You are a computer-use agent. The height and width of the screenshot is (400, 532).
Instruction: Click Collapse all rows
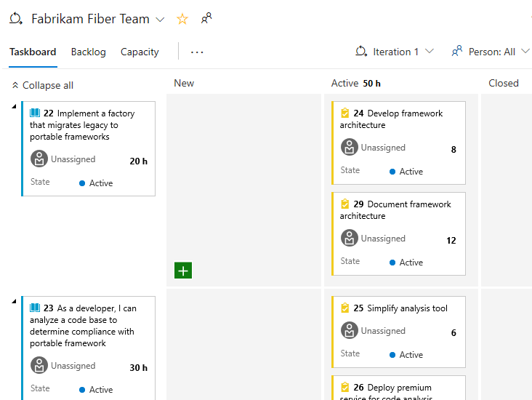pos(42,85)
